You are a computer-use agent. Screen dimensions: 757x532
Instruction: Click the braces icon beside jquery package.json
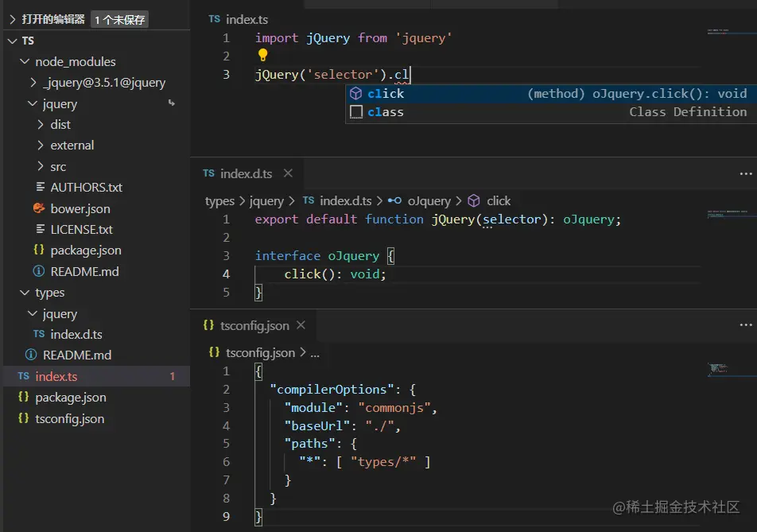[x=39, y=250]
